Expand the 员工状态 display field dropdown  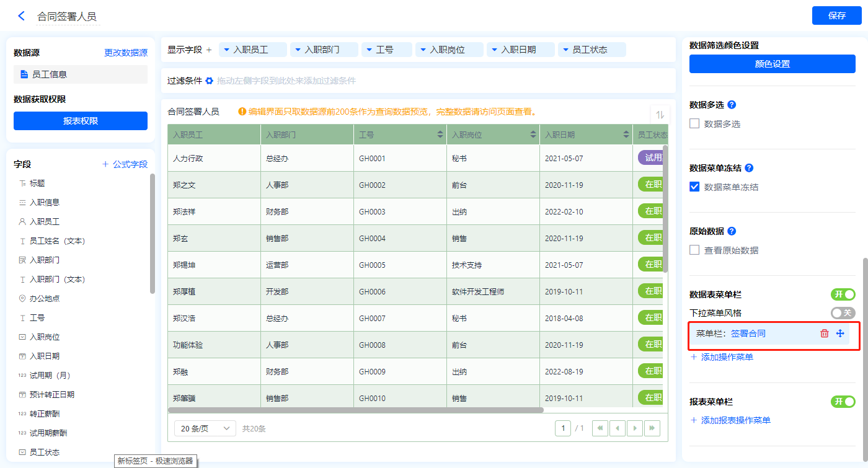click(565, 50)
